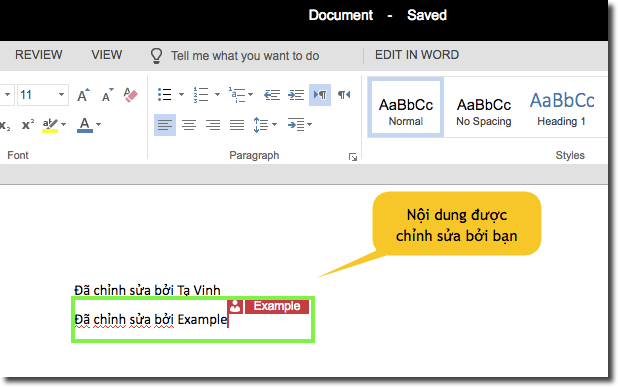Open the REVIEW tab

click(x=39, y=55)
